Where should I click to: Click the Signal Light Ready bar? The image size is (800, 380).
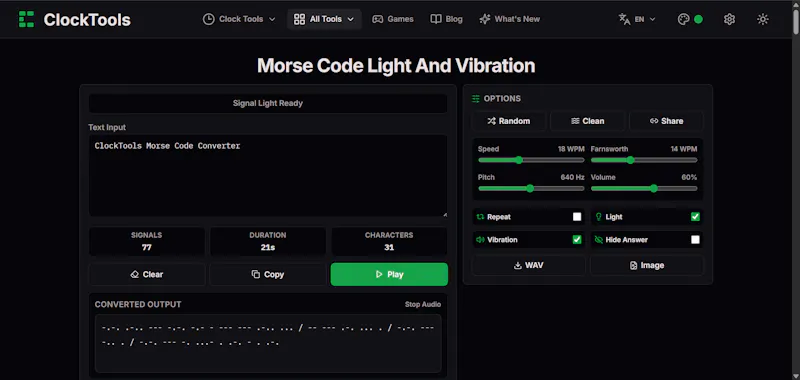click(x=268, y=103)
